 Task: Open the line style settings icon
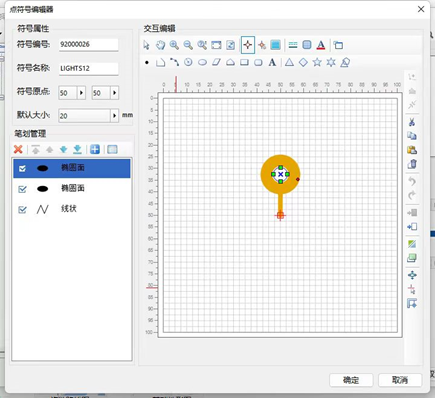(293, 45)
